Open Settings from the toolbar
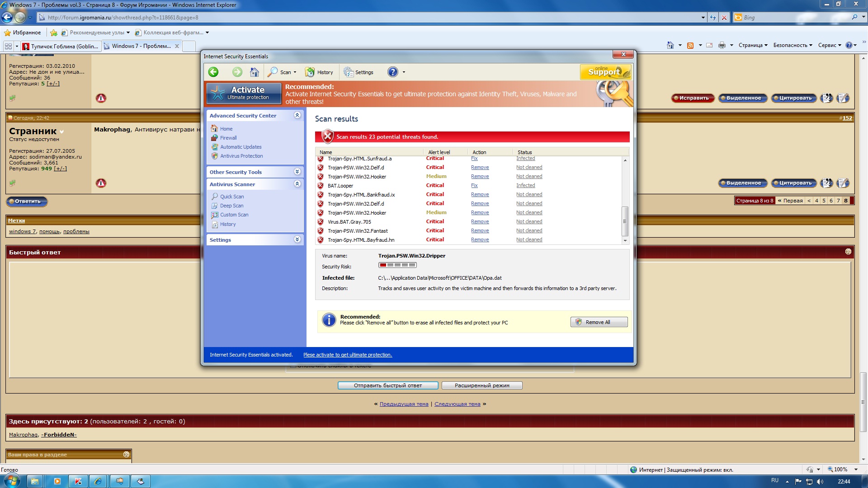The width and height of the screenshot is (868, 488). (x=359, y=72)
